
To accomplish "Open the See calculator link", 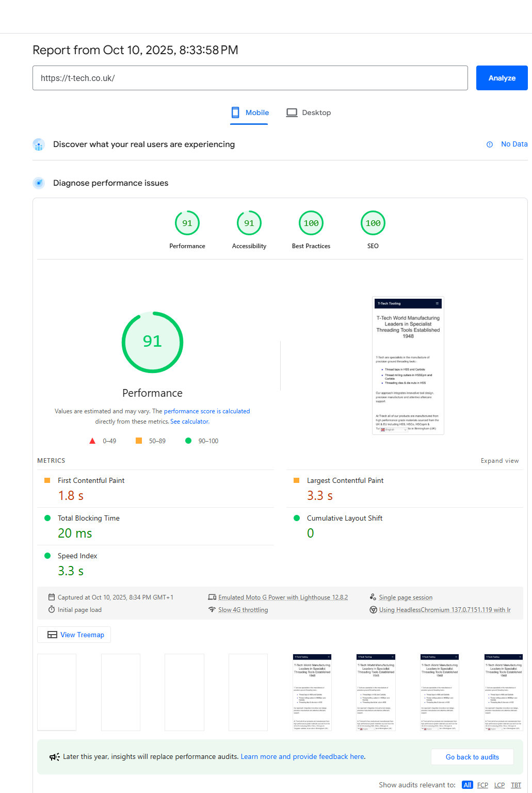I will point(189,422).
